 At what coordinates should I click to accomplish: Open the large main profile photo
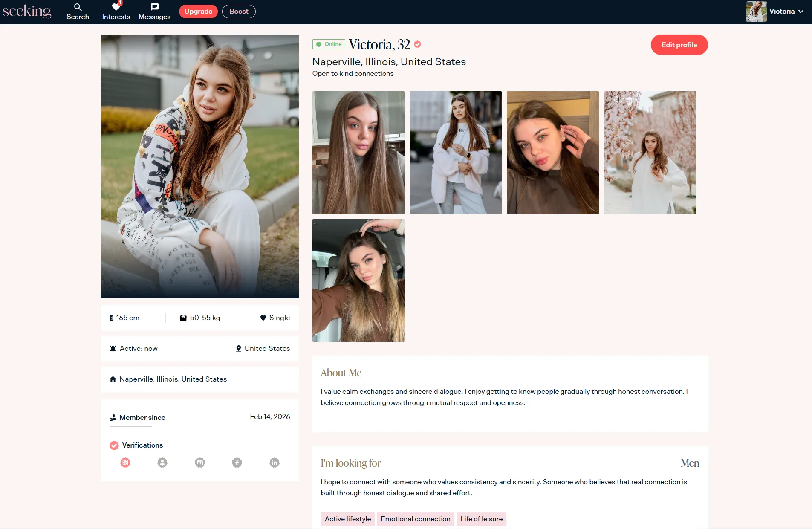[200, 166]
